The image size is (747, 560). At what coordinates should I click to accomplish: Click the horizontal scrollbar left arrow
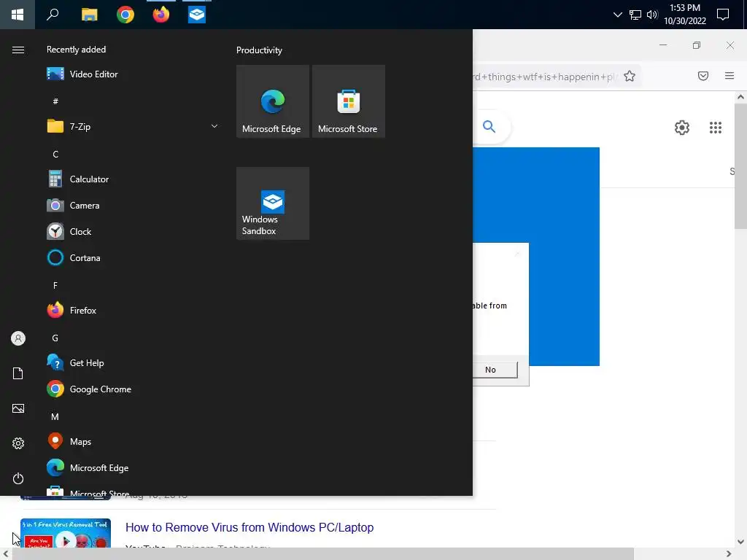tap(6, 554)
